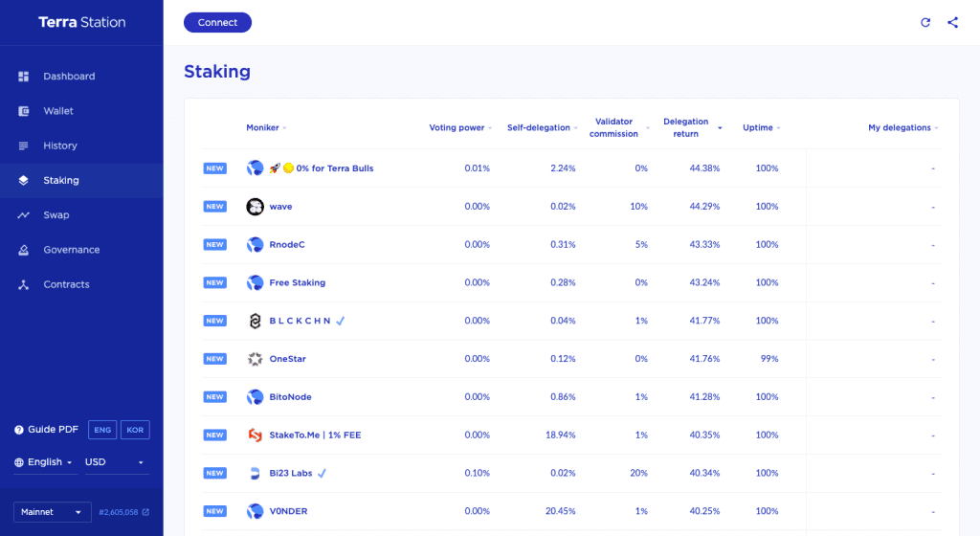Sort by the Self-delegation column
This screenshot has height=536, width=980.
point(542,127)
